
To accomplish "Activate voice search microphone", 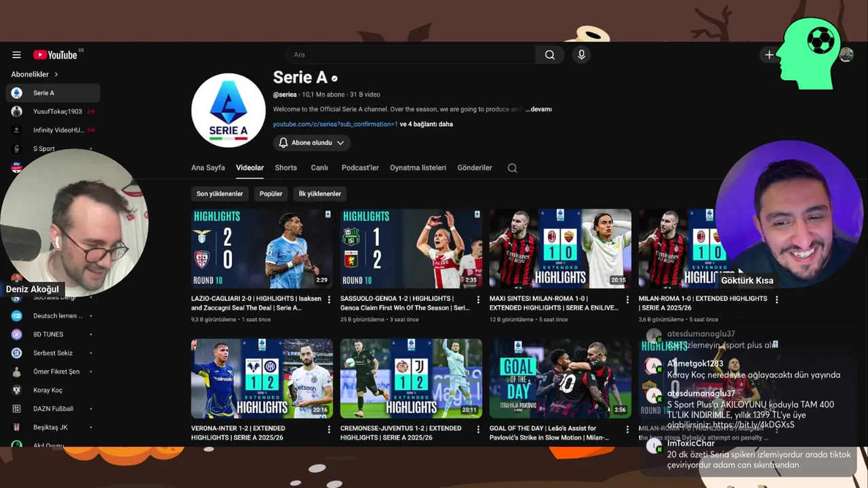I will pyautogui.click(x=581, y=55).
